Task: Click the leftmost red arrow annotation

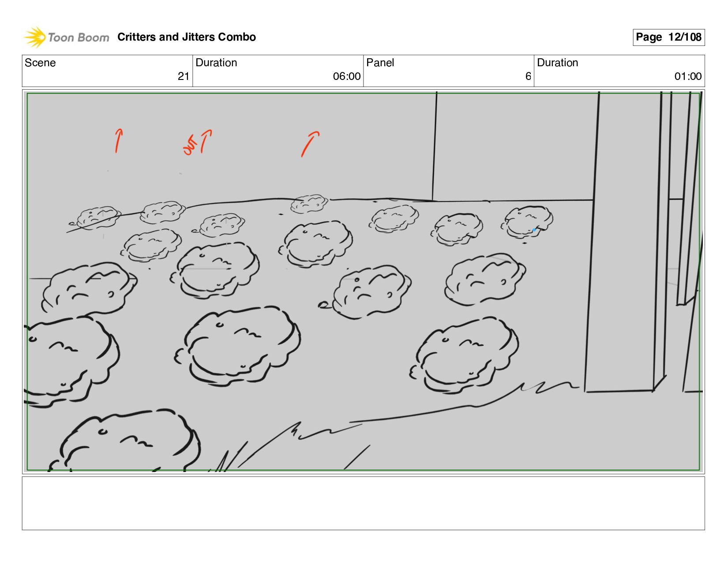Action: 119,141
